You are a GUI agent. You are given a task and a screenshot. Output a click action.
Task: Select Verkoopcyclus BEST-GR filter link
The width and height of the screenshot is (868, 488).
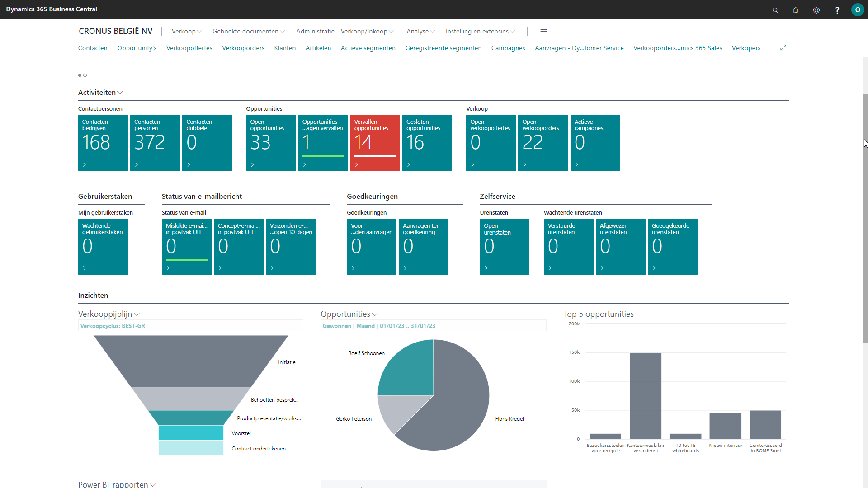[112, 325]
